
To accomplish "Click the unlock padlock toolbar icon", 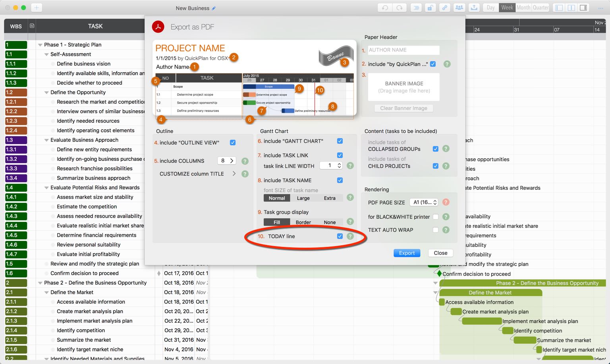I will tap(430, 8).
